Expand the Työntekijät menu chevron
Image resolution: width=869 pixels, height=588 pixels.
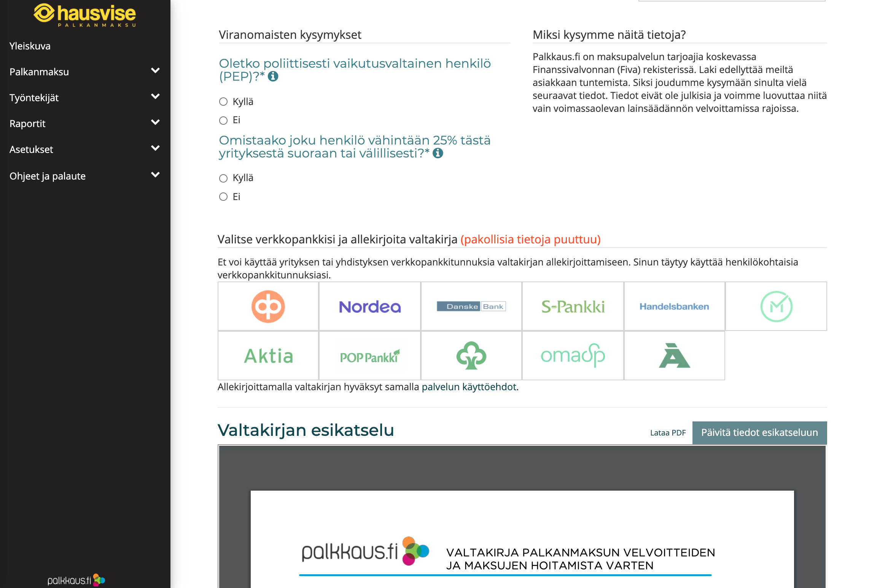point(155,97)
